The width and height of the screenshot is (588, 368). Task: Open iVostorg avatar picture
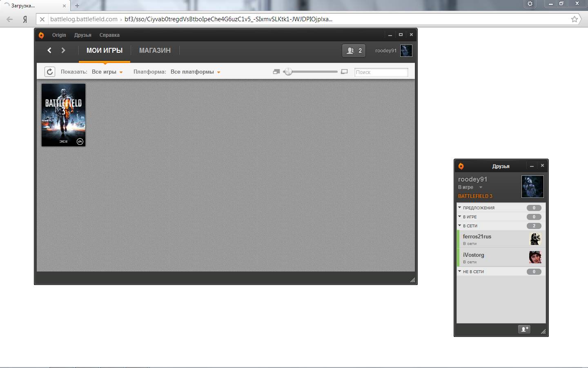[535, 257]
